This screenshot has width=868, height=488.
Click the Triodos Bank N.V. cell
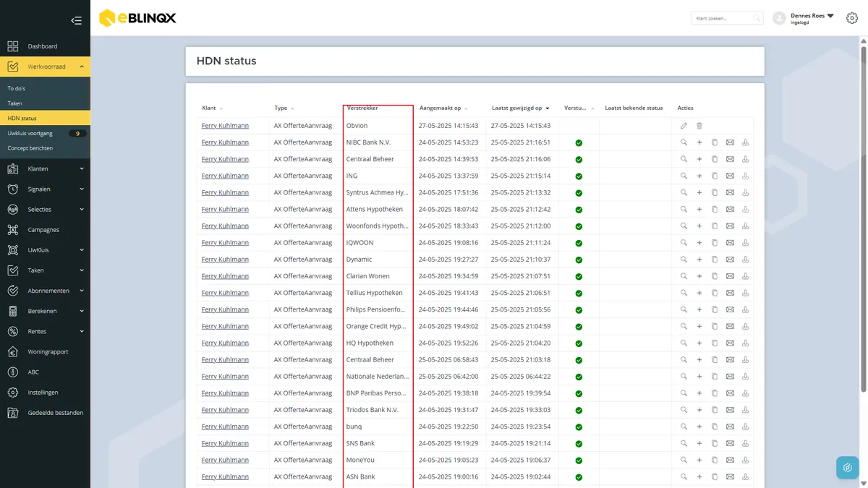(x=378, y=410)
